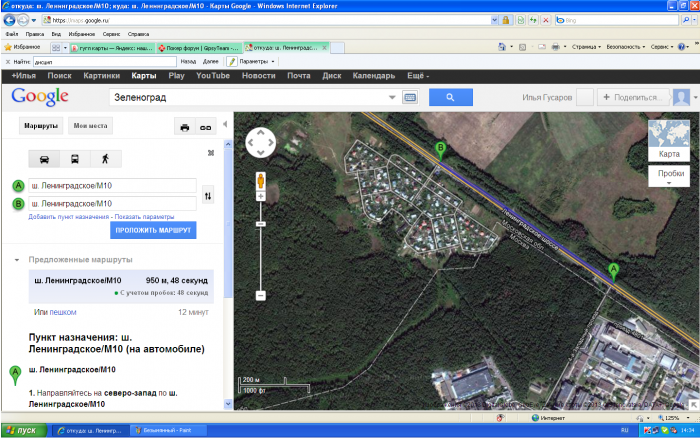Switch to Карта map view thumbnail
The height and width of the screenshot is (438, 700).
coord(669,140)
